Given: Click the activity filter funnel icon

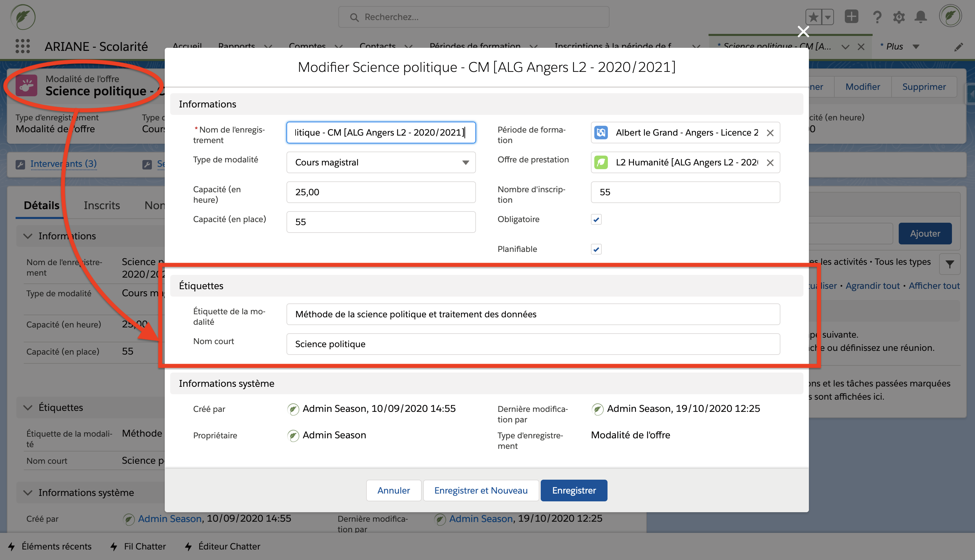Looking at the screenshot, I should (949, 264).
